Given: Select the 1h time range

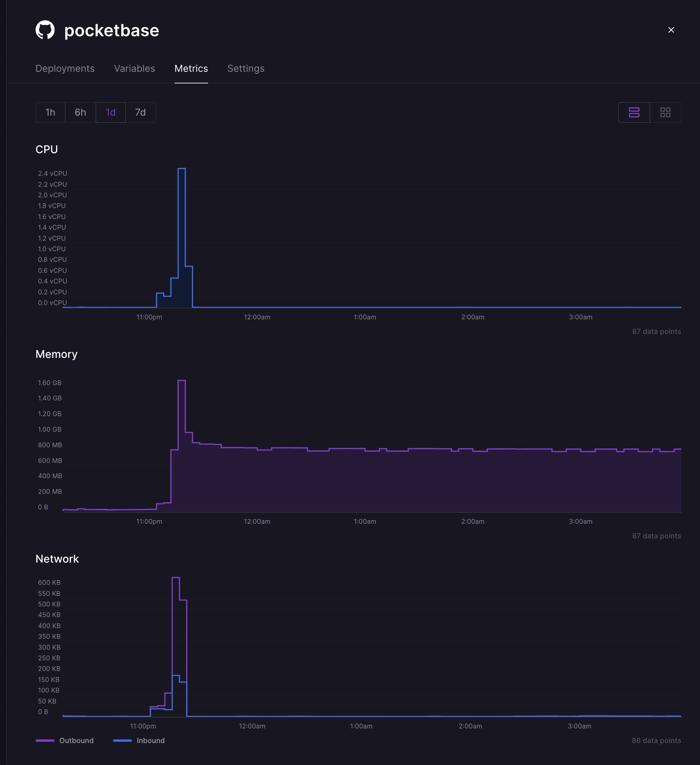Looking at the screenshot, I should point(50,112).
